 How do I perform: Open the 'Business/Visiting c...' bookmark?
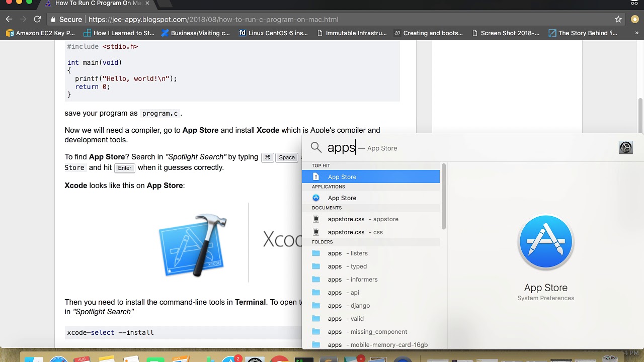pyautogui.click(x=195, y=33)
